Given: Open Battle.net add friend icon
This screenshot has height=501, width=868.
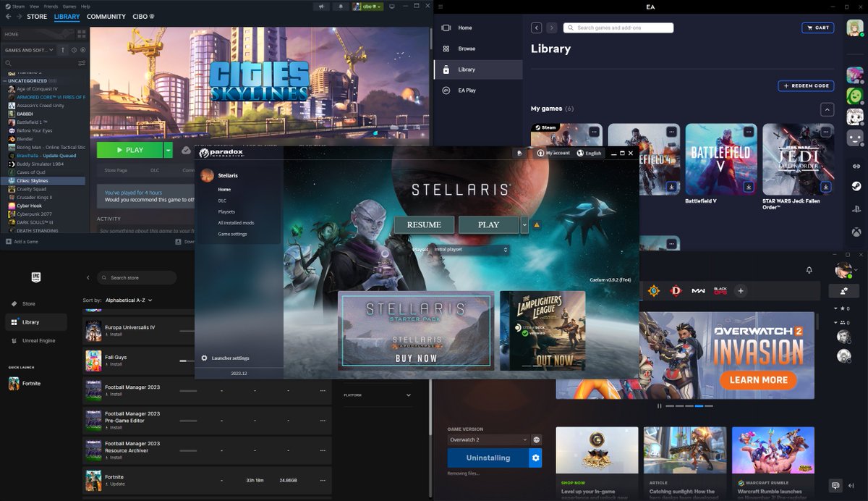Looking at the screenshot, I should 843,291.
